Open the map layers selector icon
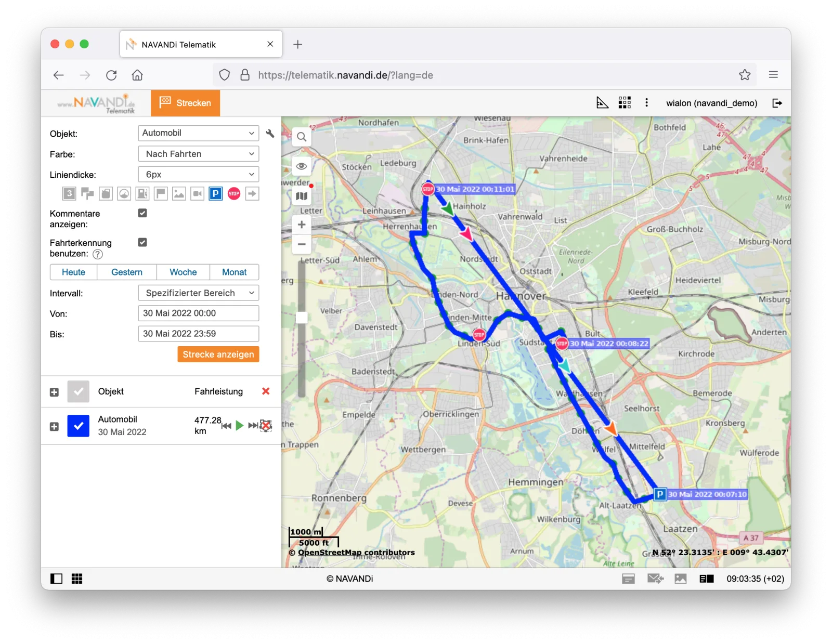 (302, 196)
